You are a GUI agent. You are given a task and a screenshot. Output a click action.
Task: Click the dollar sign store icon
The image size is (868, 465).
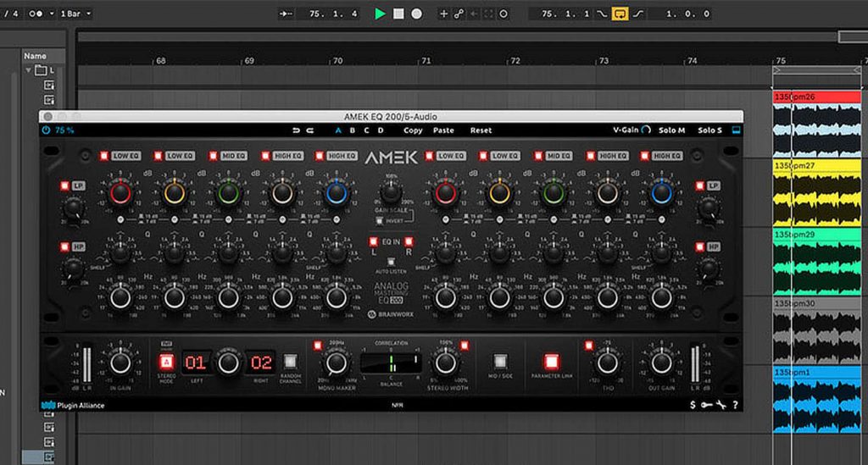(693, 405)
